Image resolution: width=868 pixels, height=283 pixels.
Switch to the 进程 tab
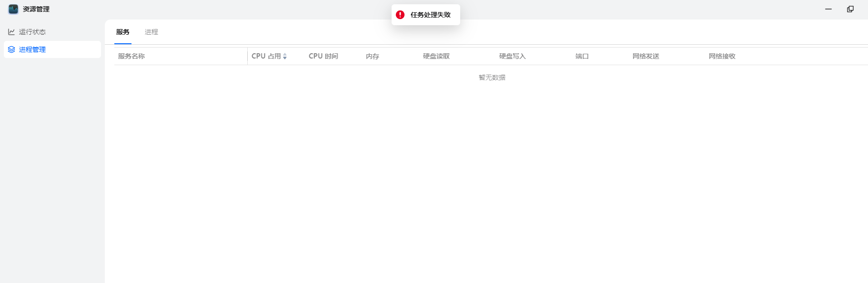coord(151,32)
